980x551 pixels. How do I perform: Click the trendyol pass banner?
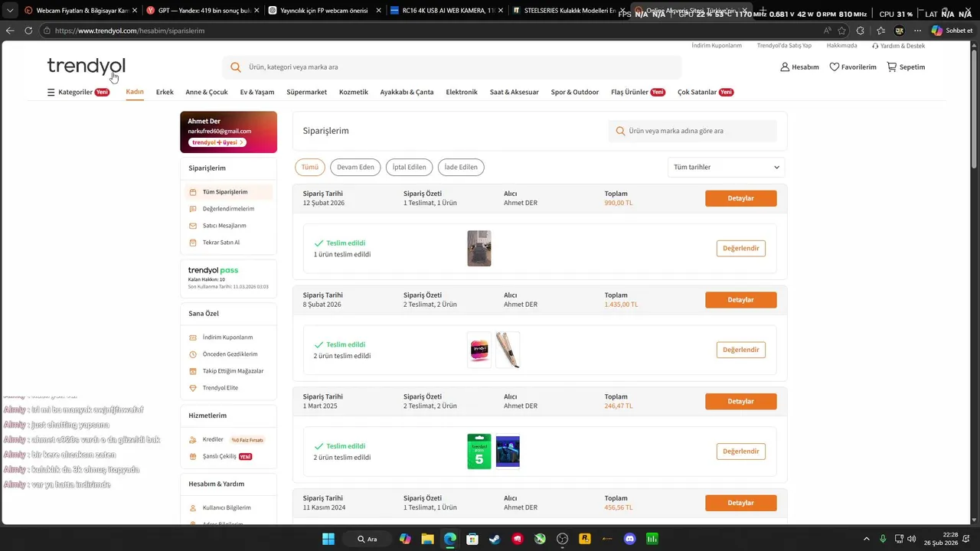(228, 279)
